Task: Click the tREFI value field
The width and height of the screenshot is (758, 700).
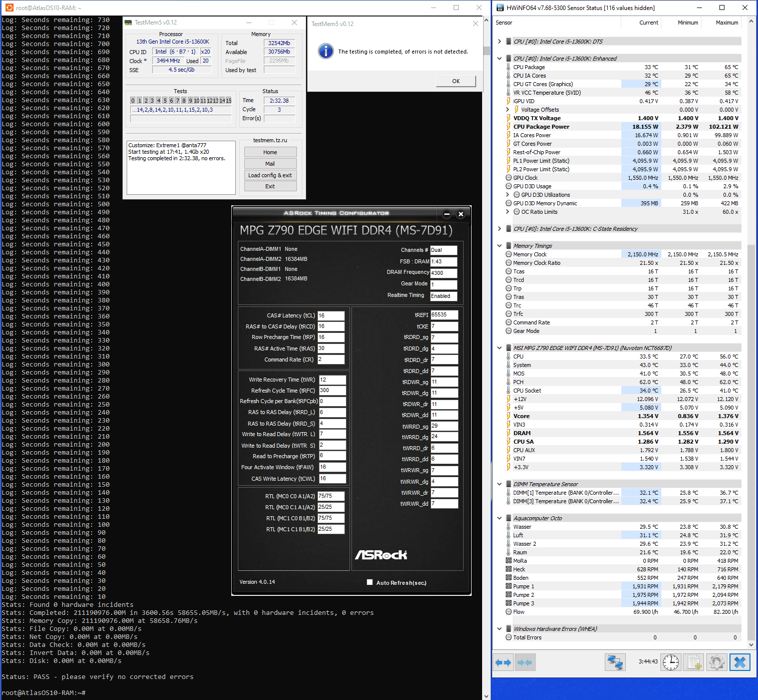Action: pyautogui.click(x=444, y=315)
